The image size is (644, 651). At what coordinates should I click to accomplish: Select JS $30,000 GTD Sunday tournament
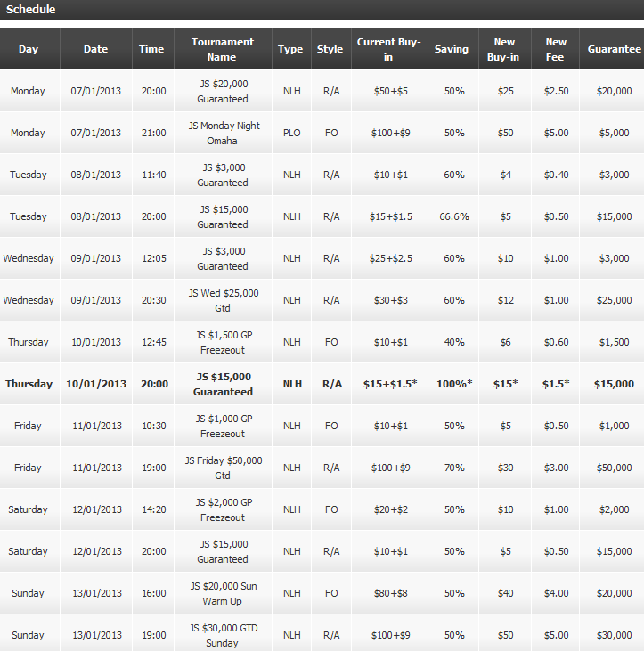tap(223, 635)
